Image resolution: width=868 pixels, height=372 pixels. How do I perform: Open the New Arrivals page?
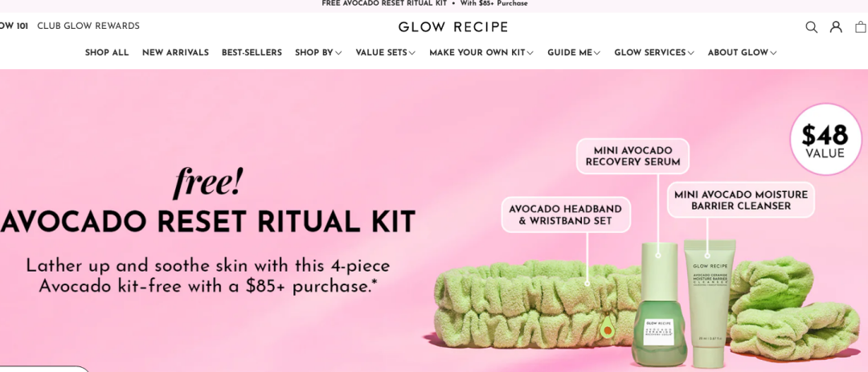tap(175, 52)
